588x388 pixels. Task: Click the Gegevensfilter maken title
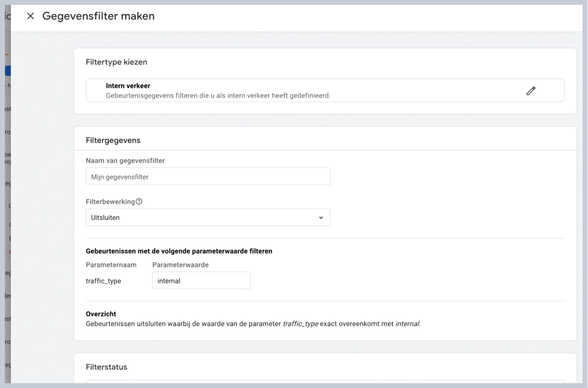point(99,16)
